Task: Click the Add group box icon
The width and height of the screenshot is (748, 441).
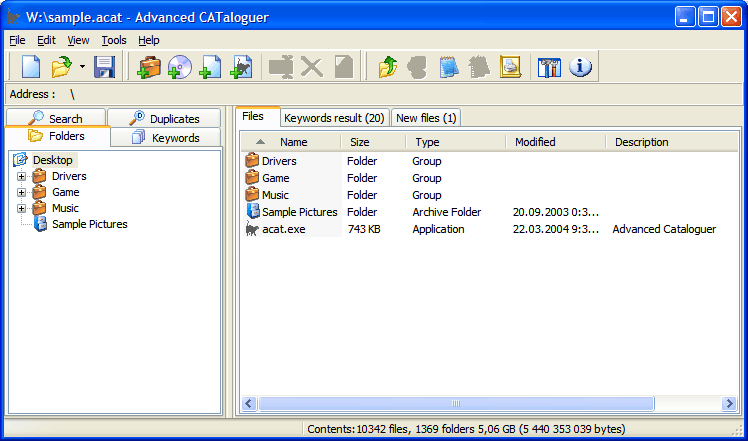Action: click(x=150, y=67)
